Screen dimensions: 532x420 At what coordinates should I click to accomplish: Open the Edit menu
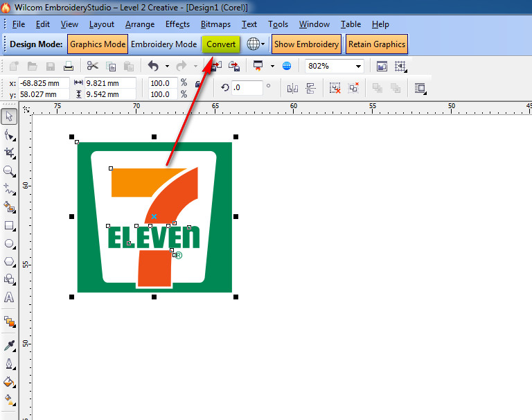pos(43,24)
